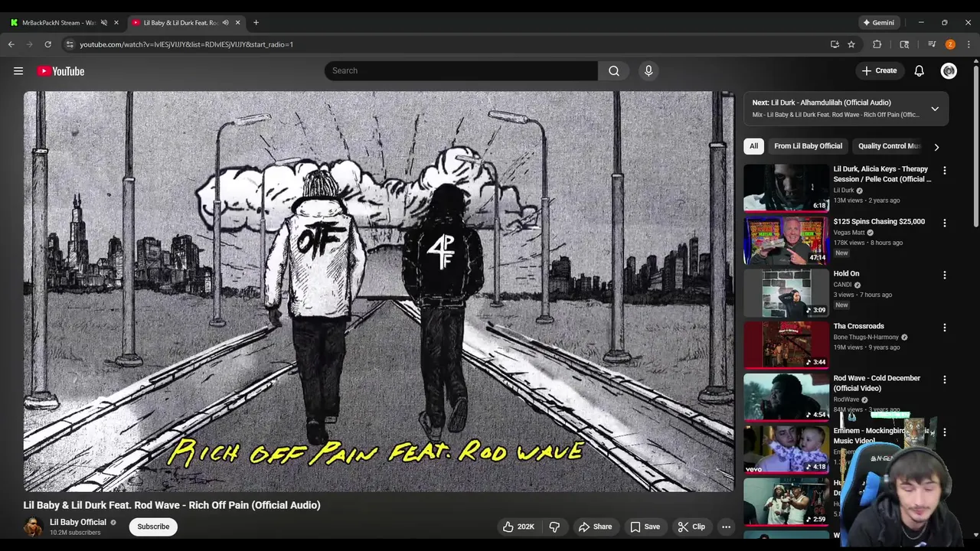Open Rod Wave Cold December thumbnail
This screenshot has width=980, height=551.
point(786,396)
